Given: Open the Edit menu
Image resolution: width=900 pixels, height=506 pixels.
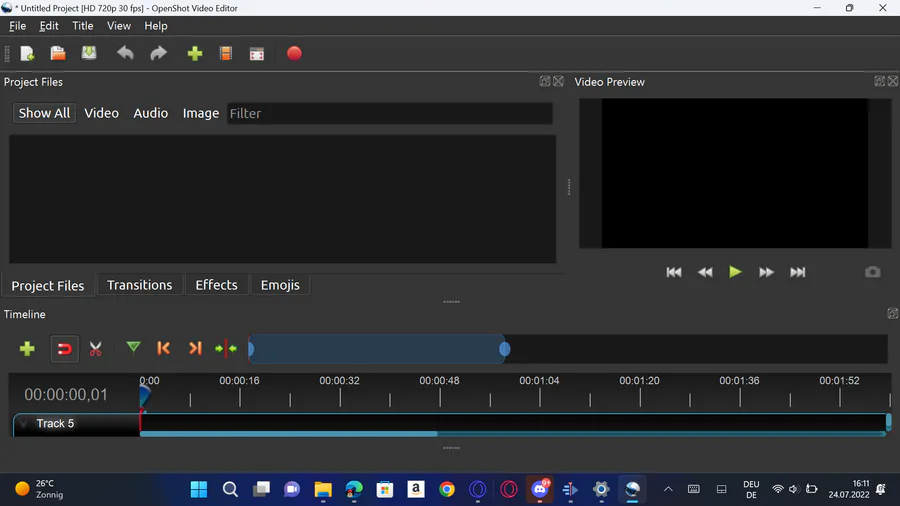Looking at the screenshot, I should click(x=49, y=26).
